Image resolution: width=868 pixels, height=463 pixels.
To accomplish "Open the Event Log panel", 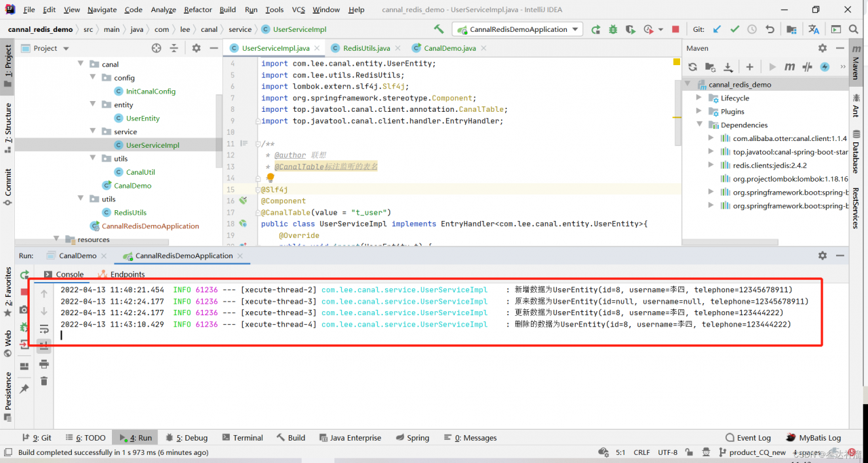I will (x=747, y=438).
